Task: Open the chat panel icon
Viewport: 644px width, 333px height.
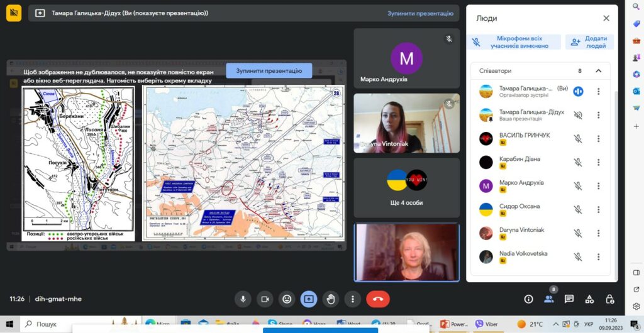Action: (569, 299)
